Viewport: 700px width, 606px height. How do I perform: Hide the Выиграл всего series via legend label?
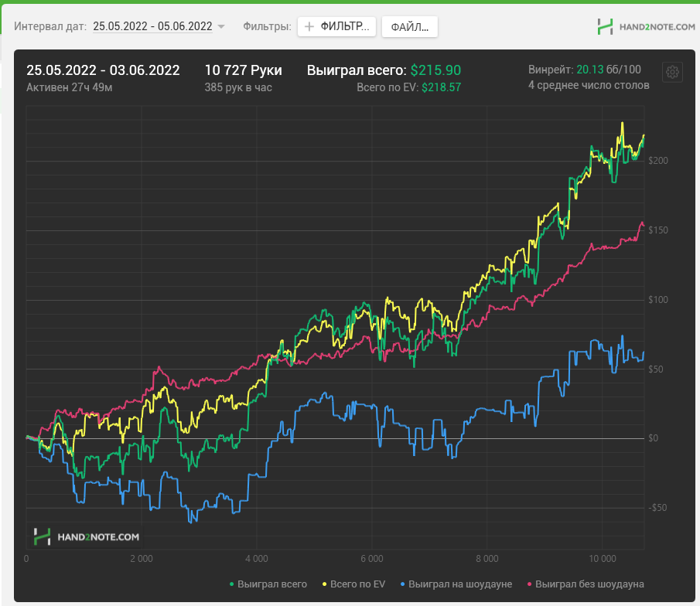point(271,584)
